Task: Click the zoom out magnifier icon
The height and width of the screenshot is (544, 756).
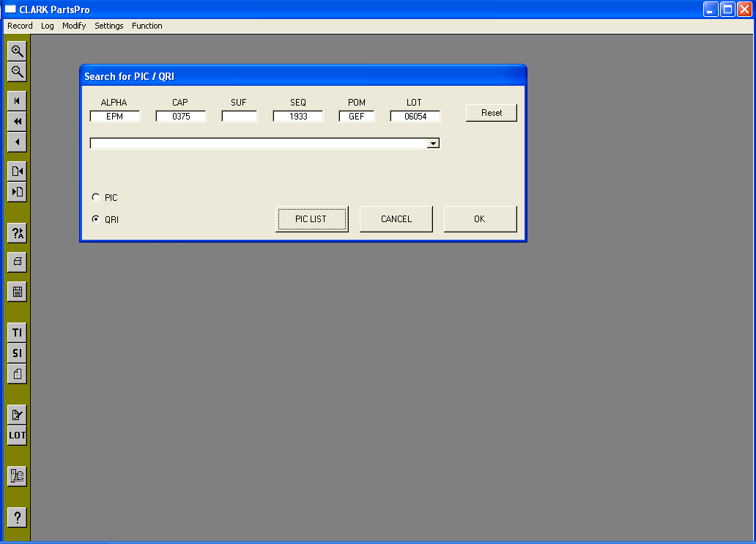Action: [17, 71]
